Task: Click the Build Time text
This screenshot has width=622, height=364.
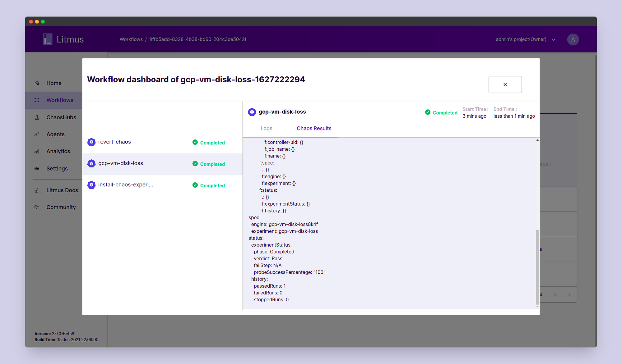Action: [66, 340]
